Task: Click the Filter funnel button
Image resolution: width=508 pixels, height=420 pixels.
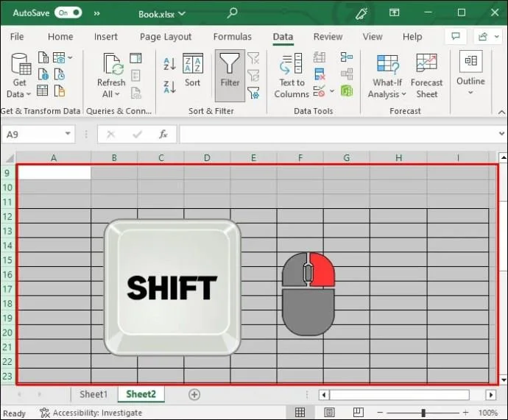Action: [x=230, y=71]
